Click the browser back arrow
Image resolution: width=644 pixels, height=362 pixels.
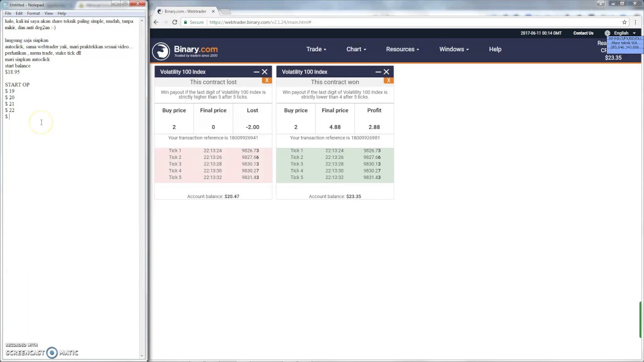tap(156, 22)
